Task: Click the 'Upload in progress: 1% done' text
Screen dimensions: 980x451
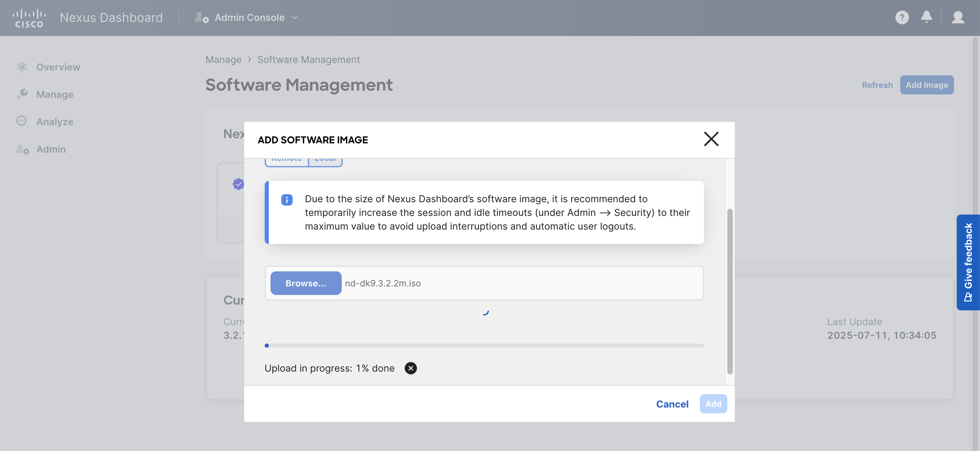Action: pos(329,368)
